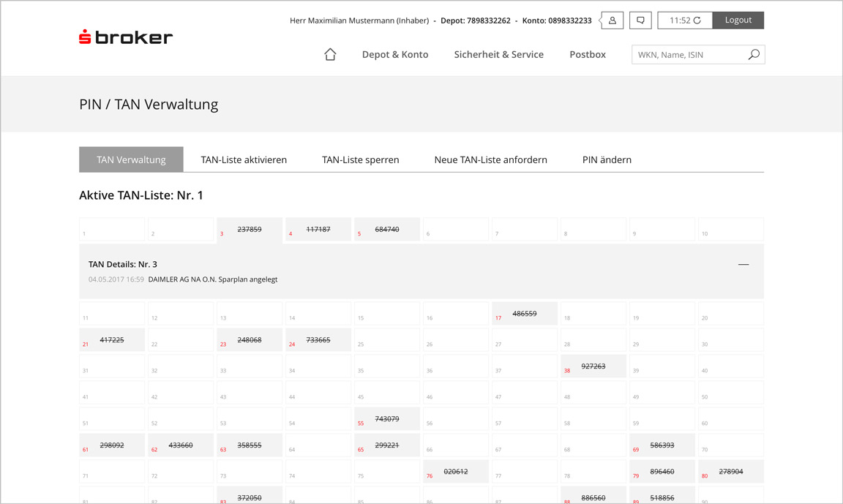Open the Postbox menu
Viewport: 843px width, 504px height.
tap(588, 54)
